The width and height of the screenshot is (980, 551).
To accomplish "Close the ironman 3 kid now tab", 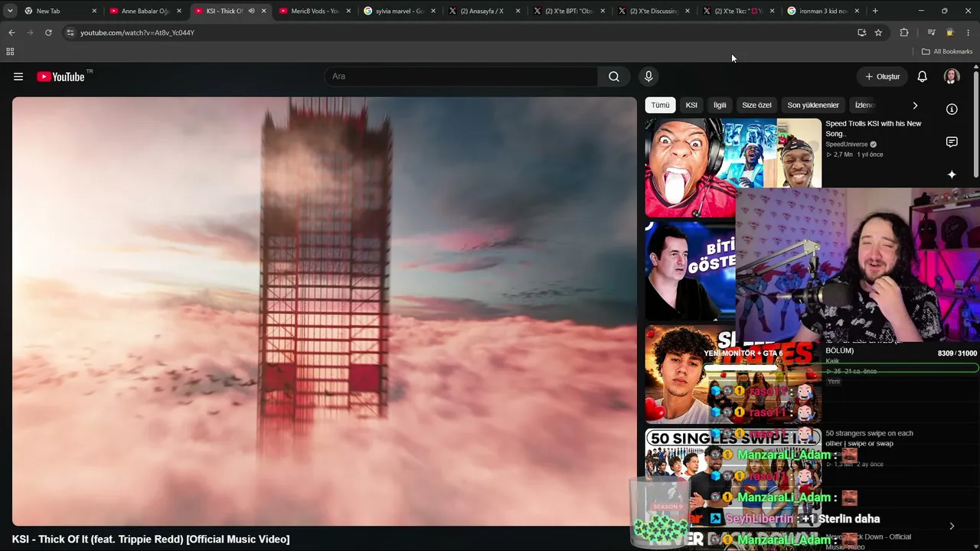I will 857,11.
